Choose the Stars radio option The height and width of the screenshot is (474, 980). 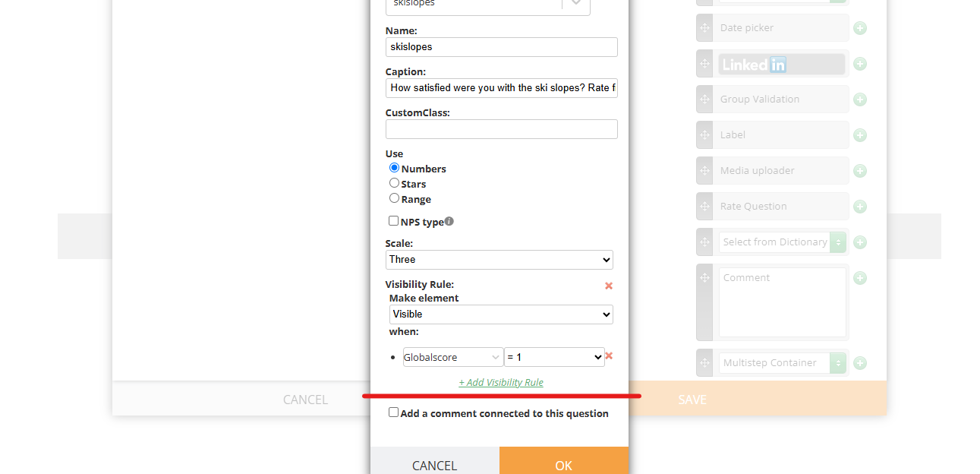[x=394, y=183]
